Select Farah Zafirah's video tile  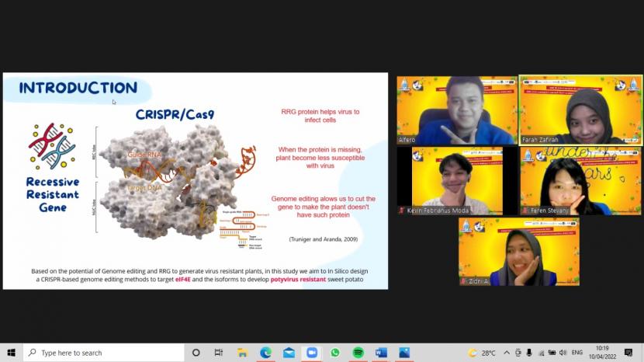pyautogui.click(x=580, y=110)
